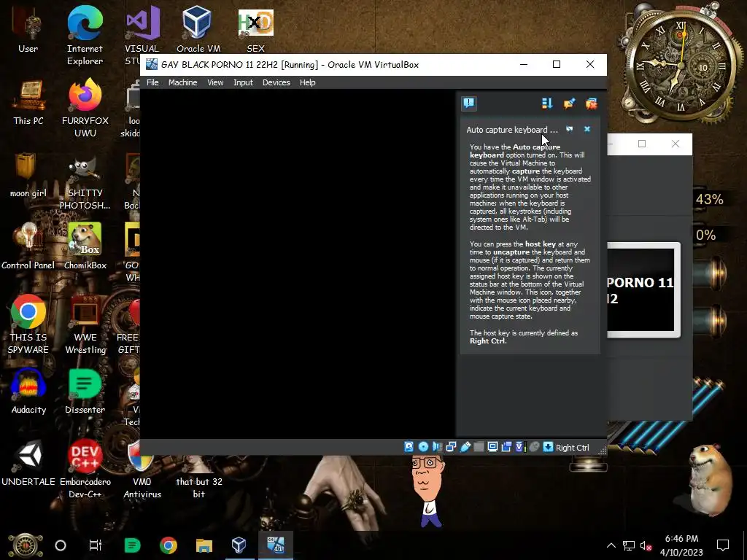Select the WWE Wrestling desktop icon
747x560 pixels.
click(85, 324)
